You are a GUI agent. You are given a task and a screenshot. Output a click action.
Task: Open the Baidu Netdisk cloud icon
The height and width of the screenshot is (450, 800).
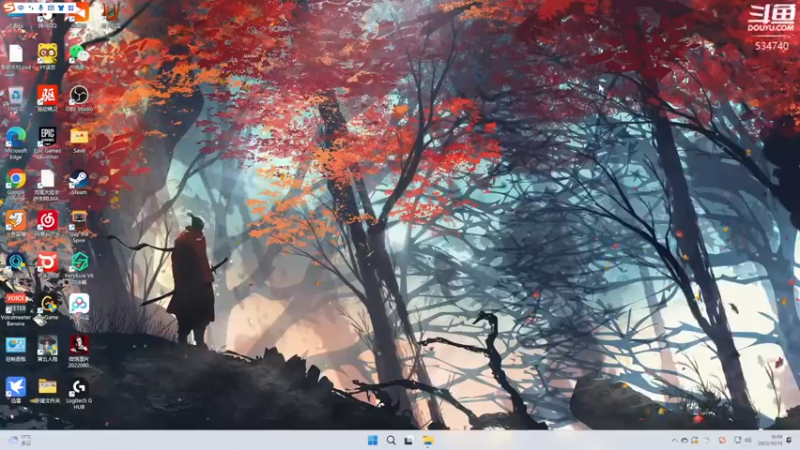(x=79, y=304)
